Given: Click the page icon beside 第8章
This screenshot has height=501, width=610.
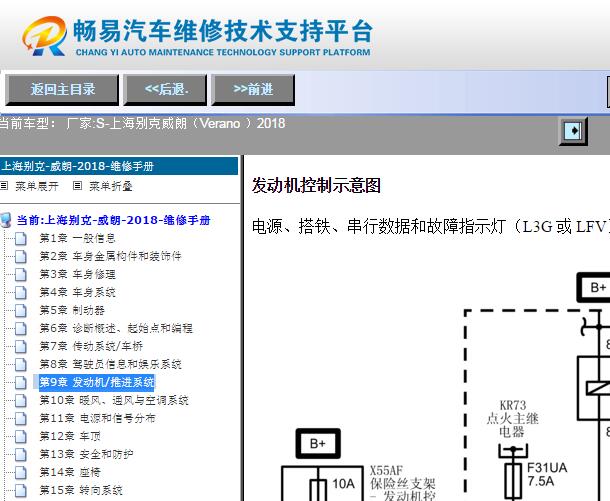Looking at the screenshot, I should [x=21, y=364].
